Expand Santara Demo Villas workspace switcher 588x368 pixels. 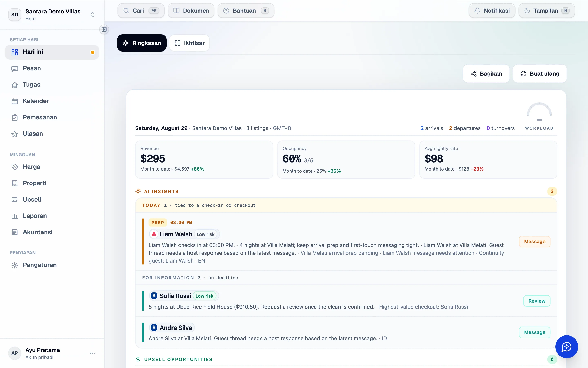pyautogui.click(x=52, y=15)
